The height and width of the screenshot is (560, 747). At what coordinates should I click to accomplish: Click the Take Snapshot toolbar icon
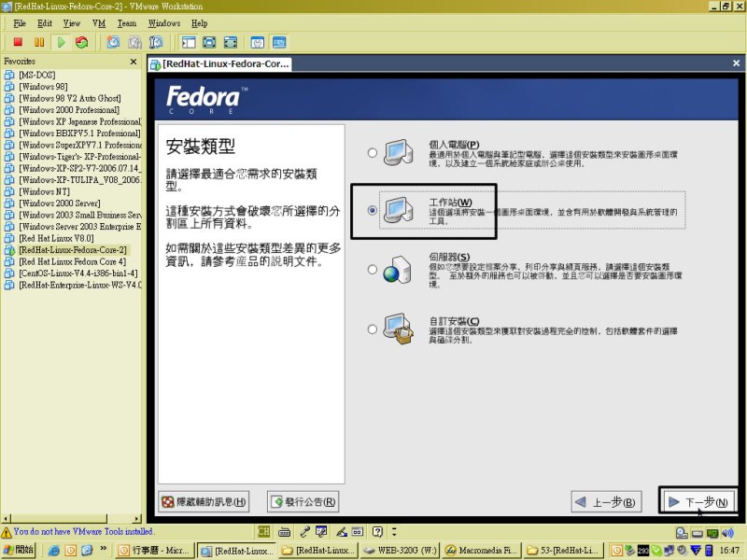[113, 42]
